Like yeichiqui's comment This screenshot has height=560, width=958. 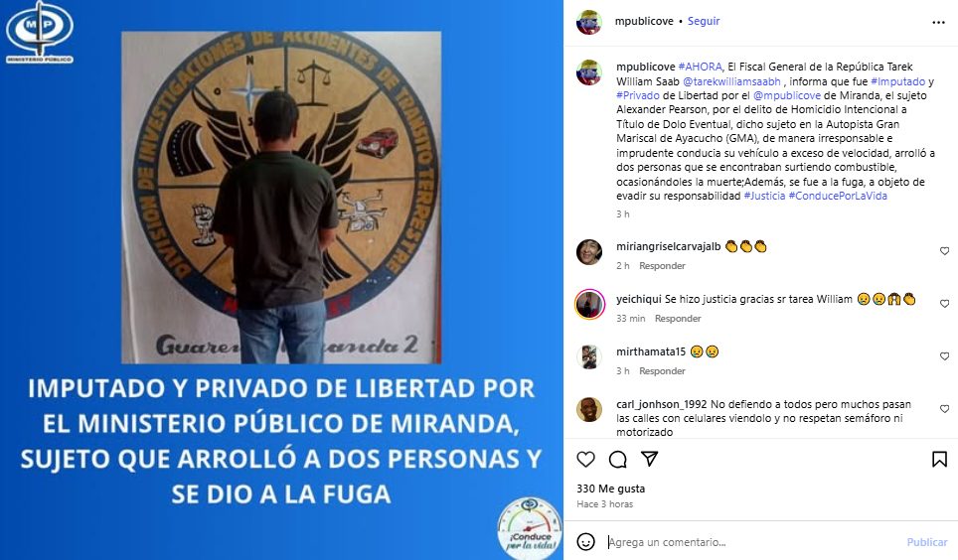tap(944, 304)
